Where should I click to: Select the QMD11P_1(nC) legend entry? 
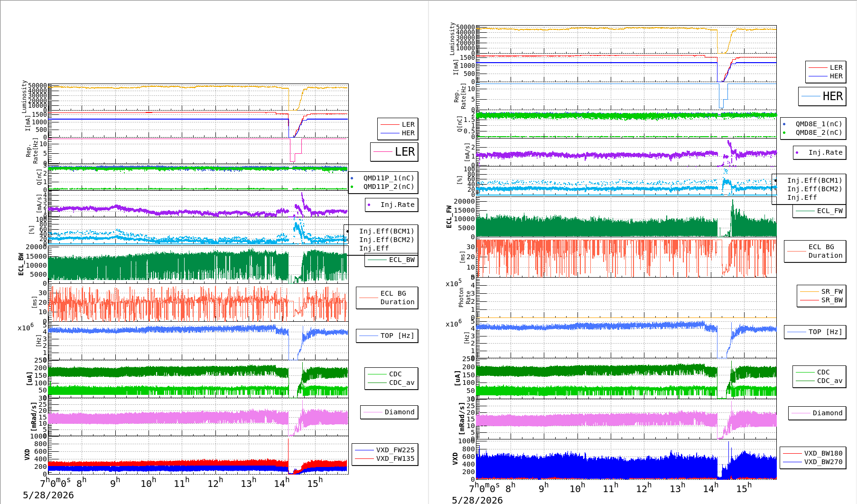point(383,178)
